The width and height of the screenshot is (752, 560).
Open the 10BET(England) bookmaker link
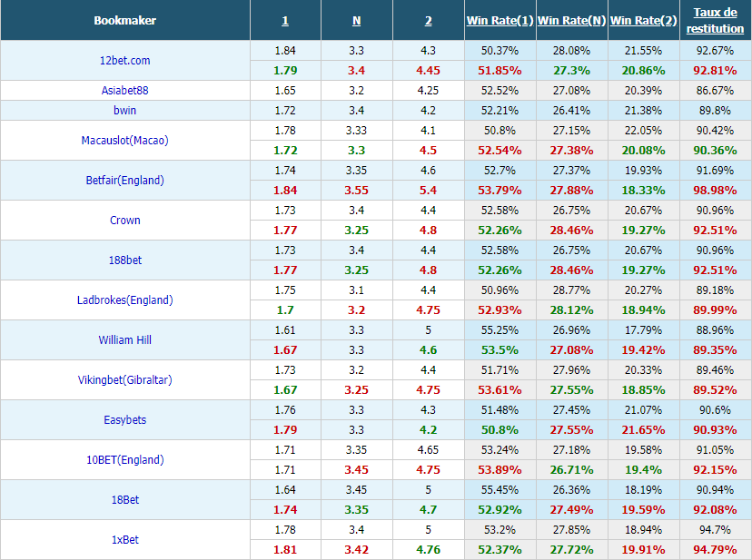click(124, 460)
